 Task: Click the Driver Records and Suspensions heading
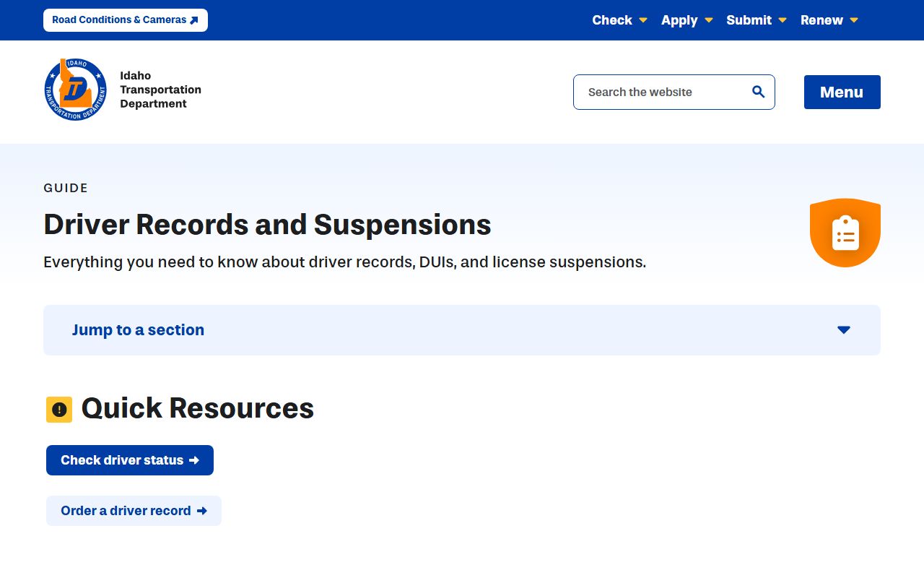[x=267, y=225]
